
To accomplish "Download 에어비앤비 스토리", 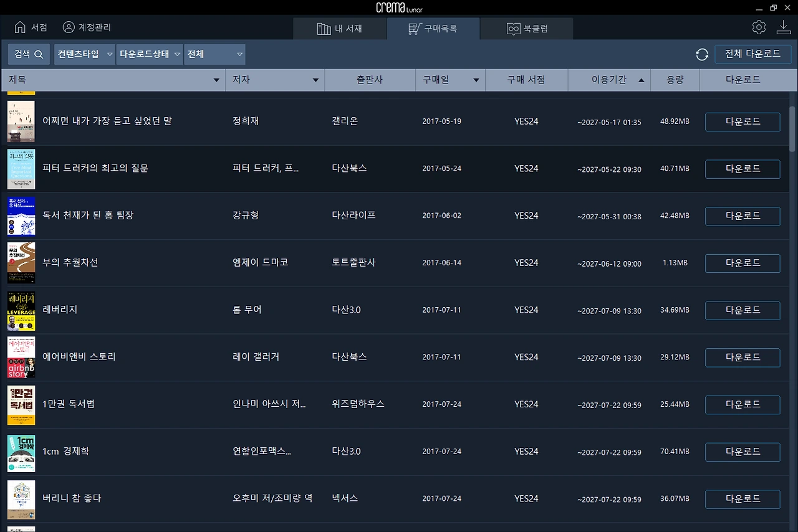I will [x=743, y=357].
